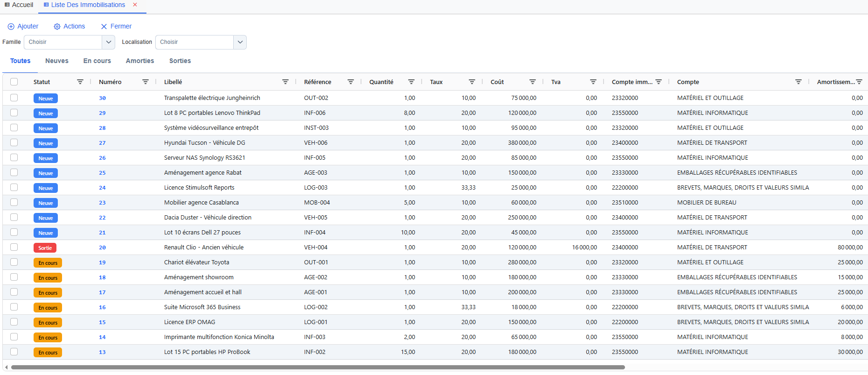Check the select-all checkbox in header
This screenshot has height=375, width=868.
pos(14,82)
